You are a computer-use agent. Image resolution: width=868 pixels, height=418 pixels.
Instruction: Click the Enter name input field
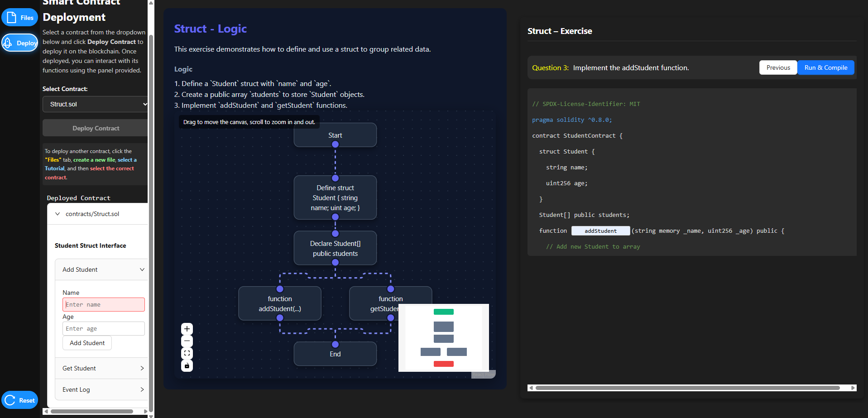click(103, 304)
